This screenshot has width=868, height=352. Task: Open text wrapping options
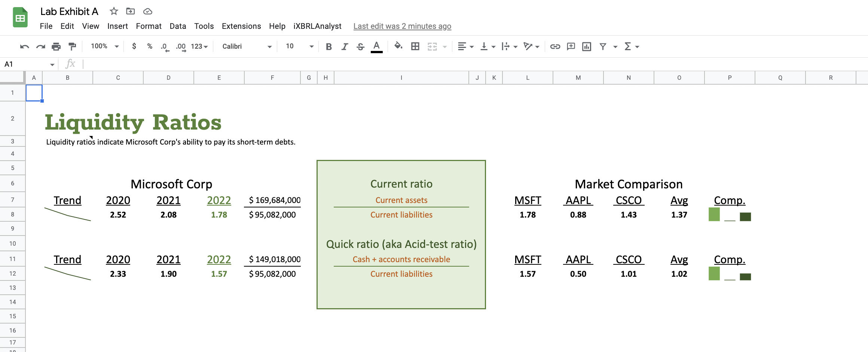coord(509,46)
